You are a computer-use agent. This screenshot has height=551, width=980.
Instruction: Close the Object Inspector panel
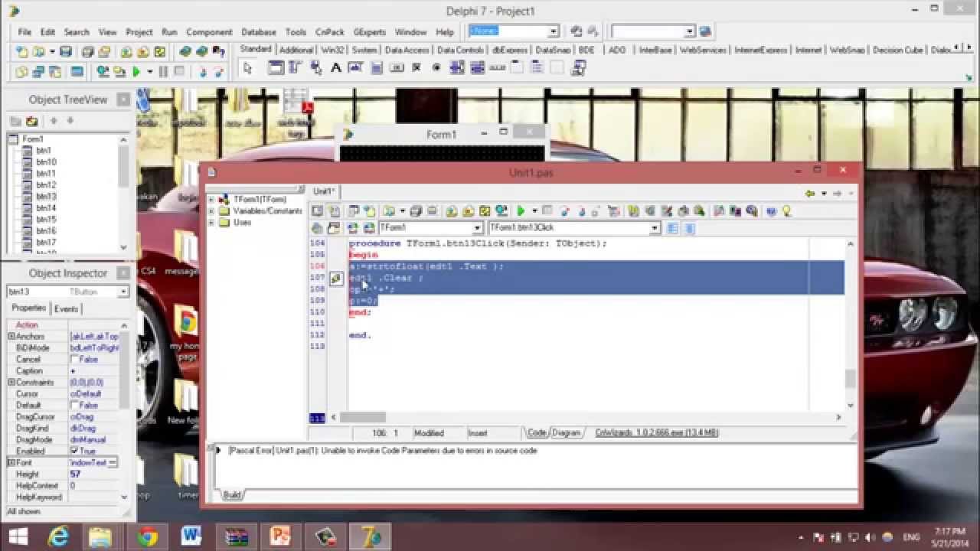(123, 273)
